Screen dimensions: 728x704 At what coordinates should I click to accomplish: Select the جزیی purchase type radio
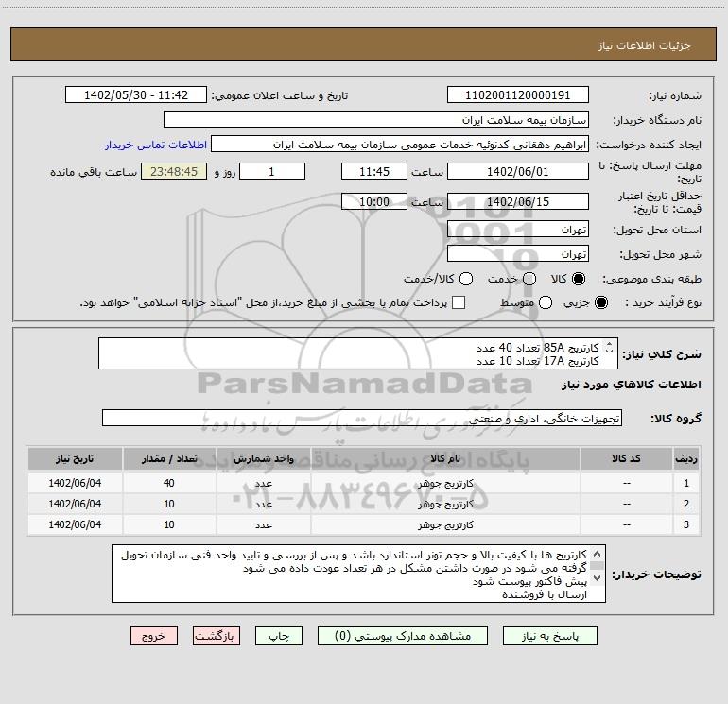[600, 302]
